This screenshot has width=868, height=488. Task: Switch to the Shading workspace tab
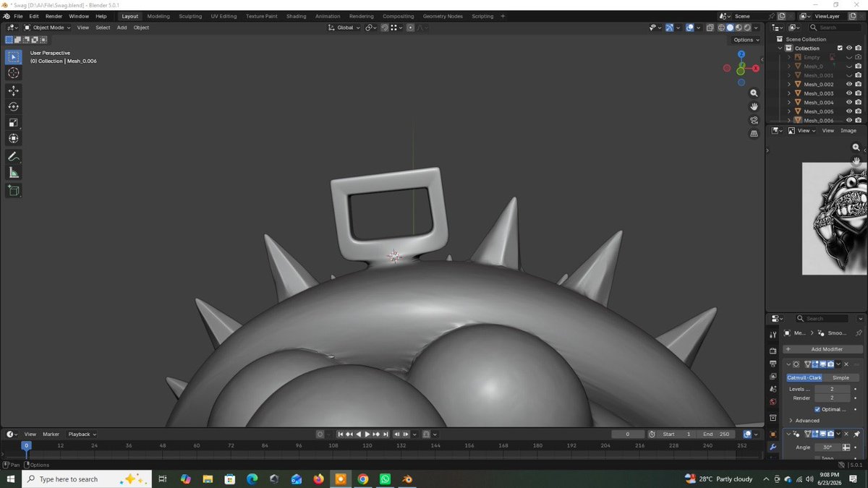296,16
